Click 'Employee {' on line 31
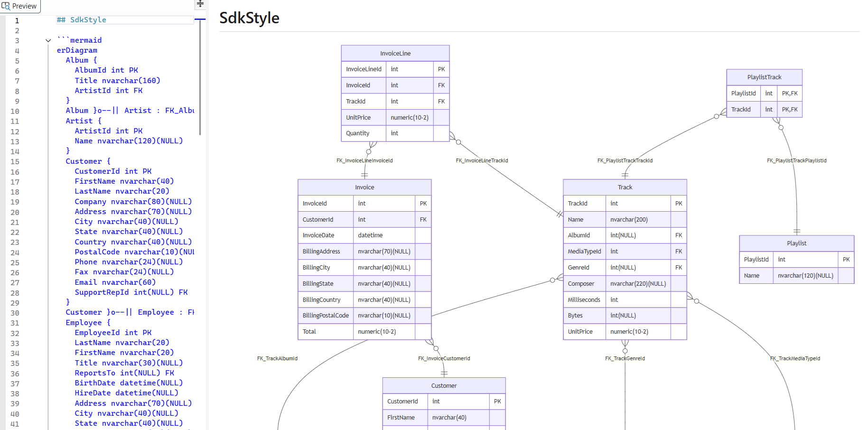The height and width of the screenshot is (430, 868). [88, 323]
